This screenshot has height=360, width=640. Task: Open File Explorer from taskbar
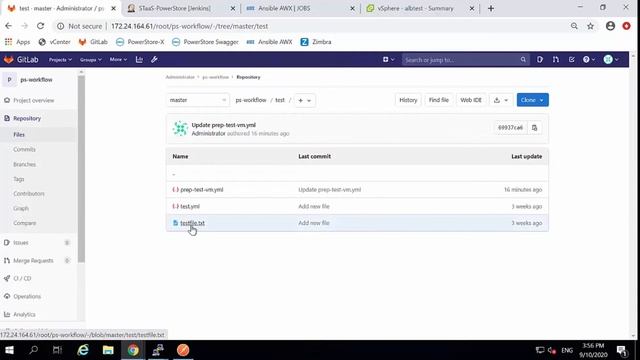pyautogui.click(x=108, y=350)
